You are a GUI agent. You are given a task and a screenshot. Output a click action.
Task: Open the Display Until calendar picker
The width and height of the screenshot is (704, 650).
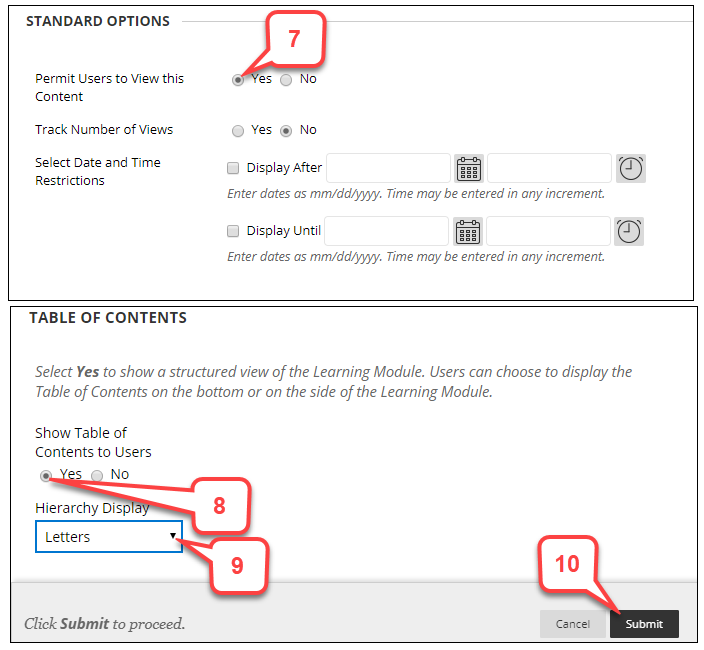[x=468, y=231]
